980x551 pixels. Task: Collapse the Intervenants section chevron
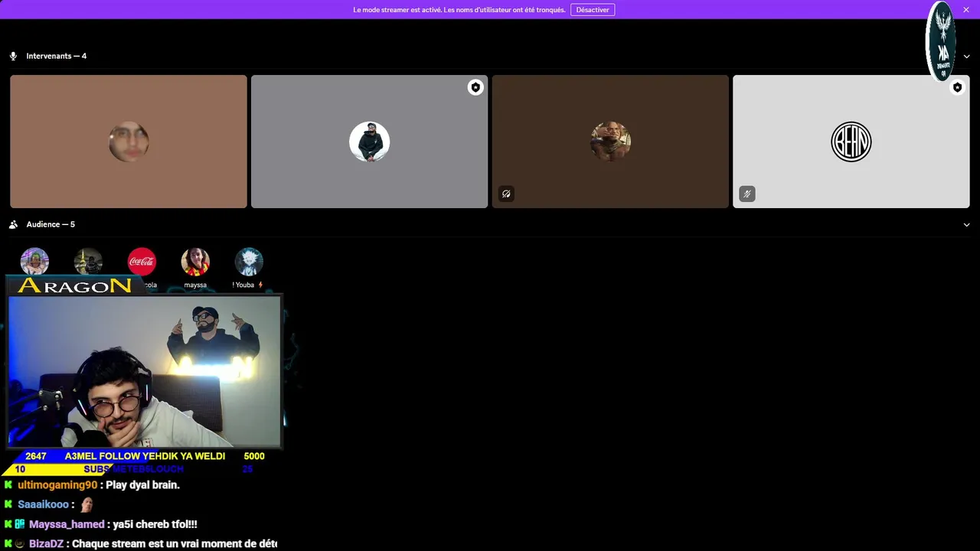967,57
